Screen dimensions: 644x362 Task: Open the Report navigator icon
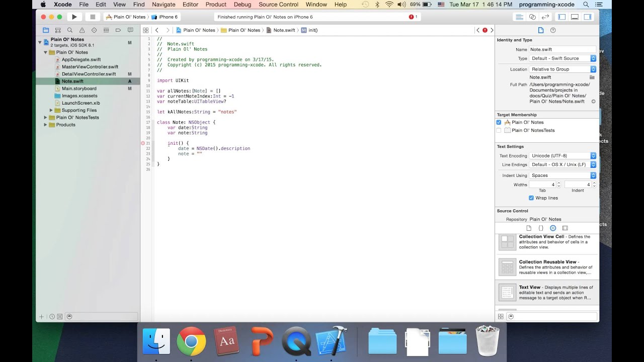pos(130,30)
